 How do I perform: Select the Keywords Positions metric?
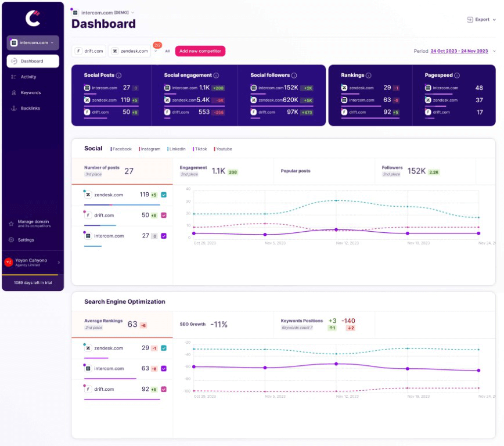pyautogui.click(x=324, y=325)
